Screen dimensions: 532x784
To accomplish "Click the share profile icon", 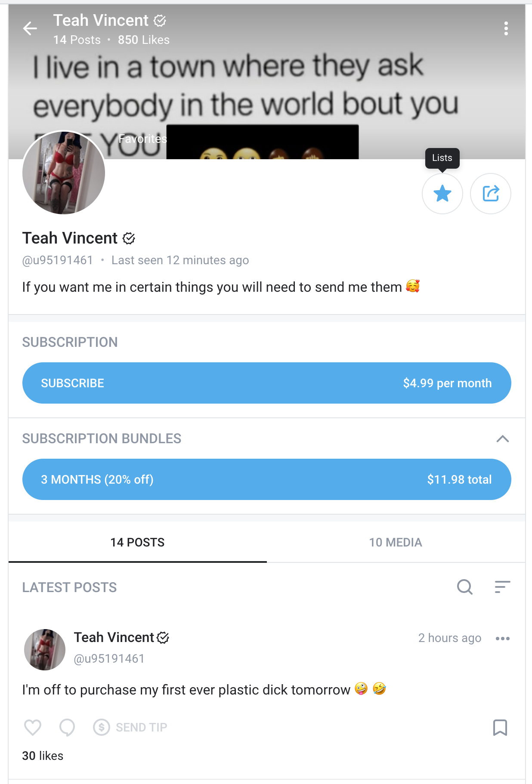I will click(x=490, y=194).
